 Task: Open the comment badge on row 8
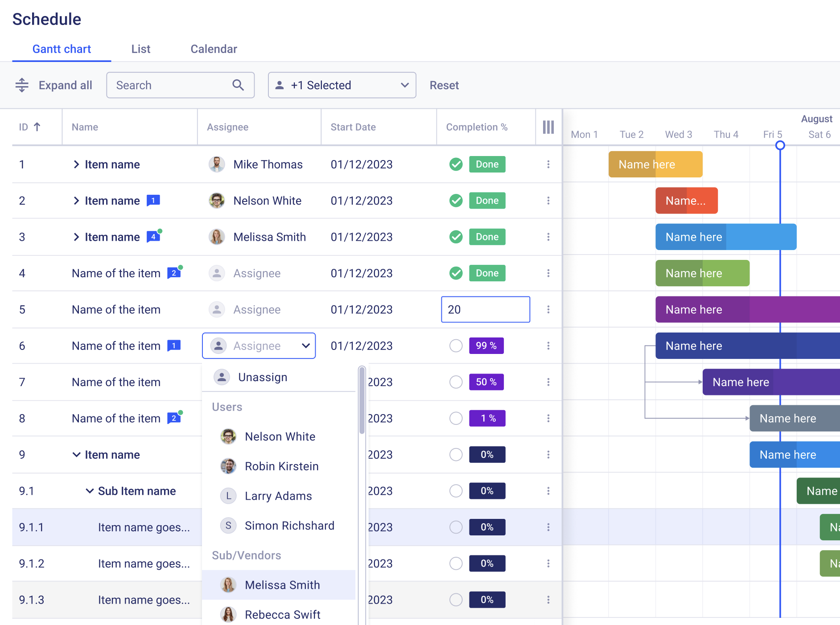tap(174, 418)
